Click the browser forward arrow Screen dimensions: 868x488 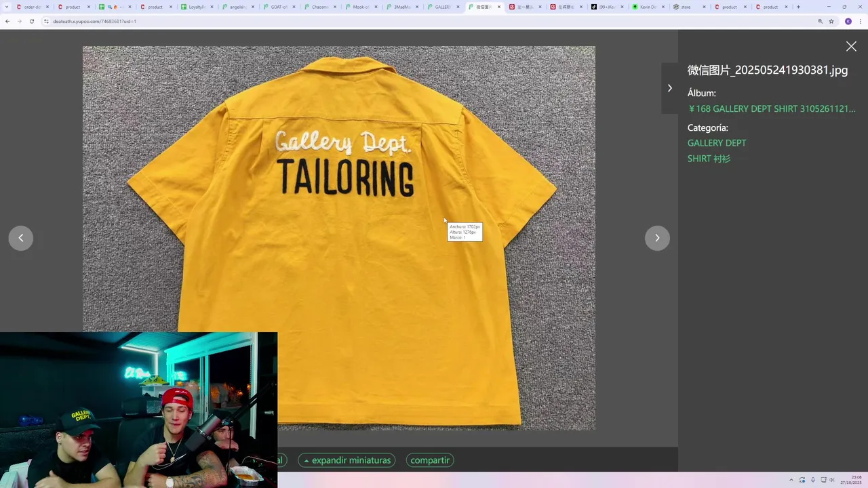pyautogui.click(x=19, y=21)
